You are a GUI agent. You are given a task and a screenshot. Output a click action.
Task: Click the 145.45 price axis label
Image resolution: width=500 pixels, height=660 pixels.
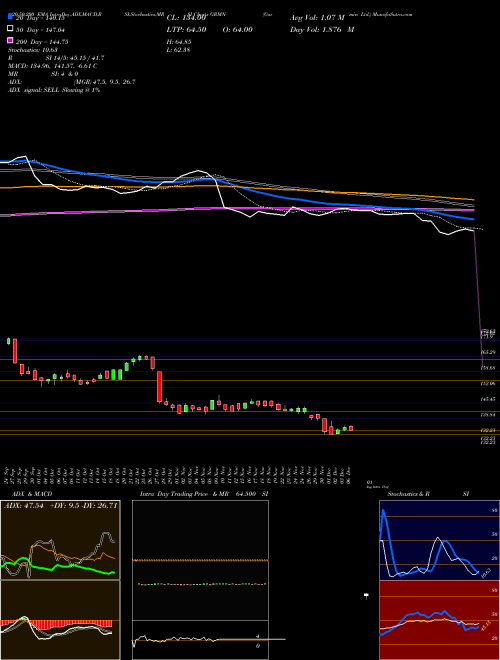coord(488,399)
